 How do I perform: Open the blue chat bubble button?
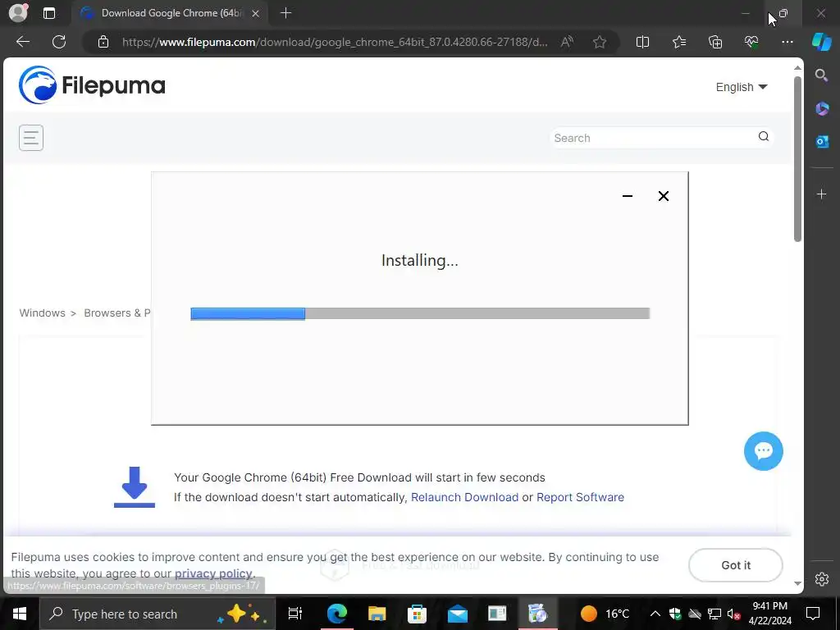coord(764,451)
